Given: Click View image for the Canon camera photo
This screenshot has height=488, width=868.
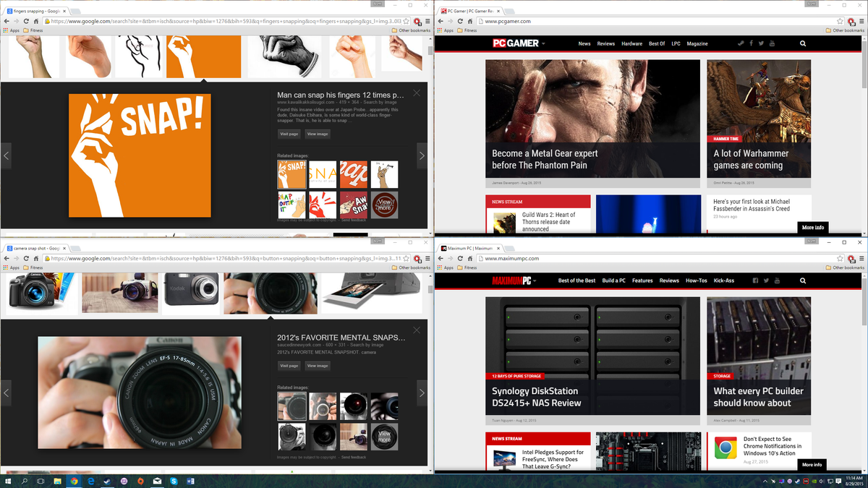Looking at the screenshot, I should tap(317, 366).
